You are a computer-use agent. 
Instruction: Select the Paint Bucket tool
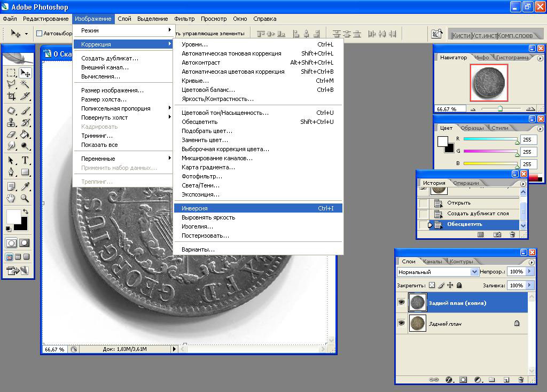[x=25, y=134]
